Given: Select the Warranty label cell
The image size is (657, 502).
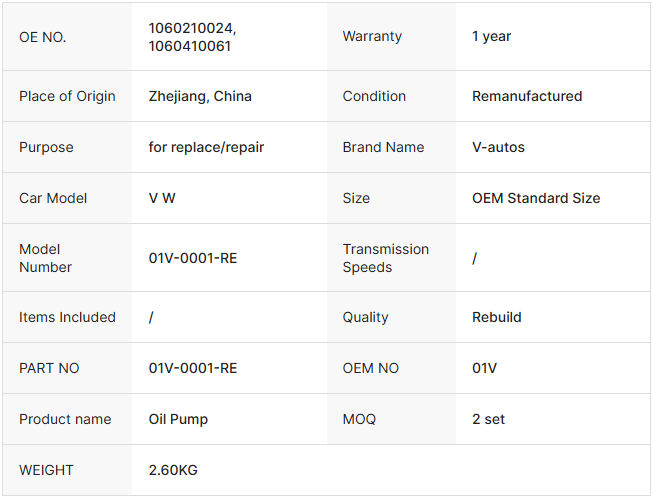Looking at the screenshot, I should click(x=372, y=37).
